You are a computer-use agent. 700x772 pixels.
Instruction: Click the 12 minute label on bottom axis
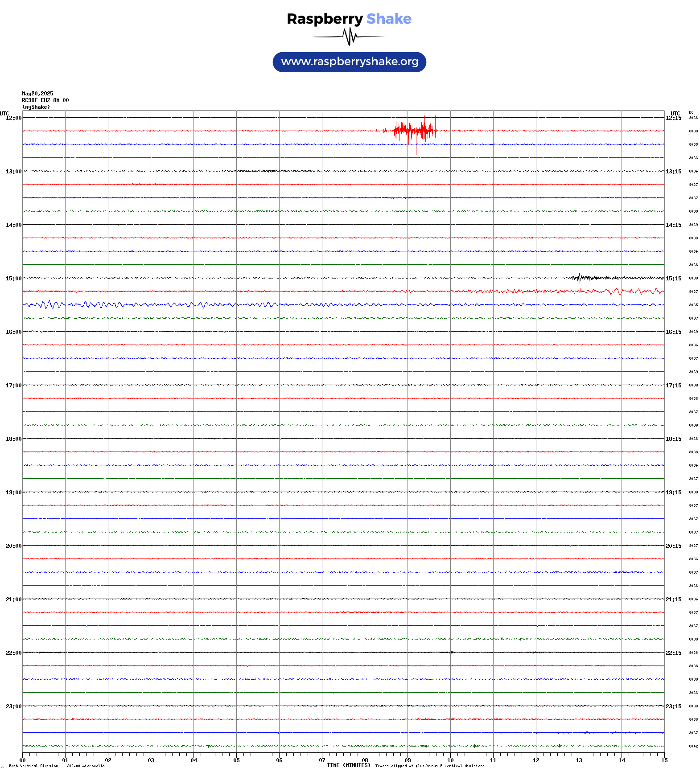tap(536, 760)
